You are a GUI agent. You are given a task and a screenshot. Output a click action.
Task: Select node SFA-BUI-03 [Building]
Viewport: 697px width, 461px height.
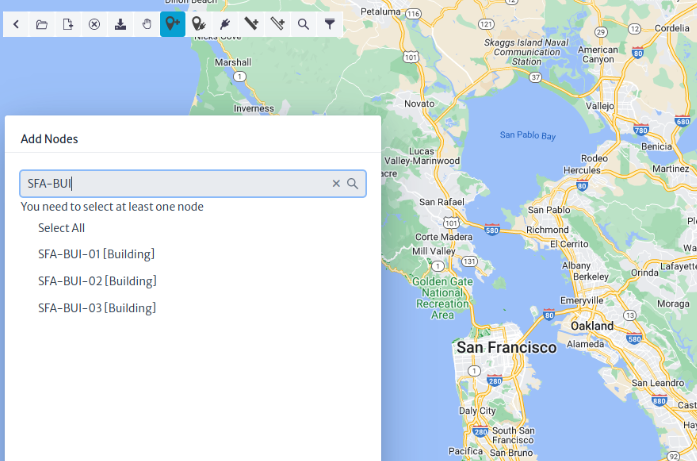[x=97, y=309]
